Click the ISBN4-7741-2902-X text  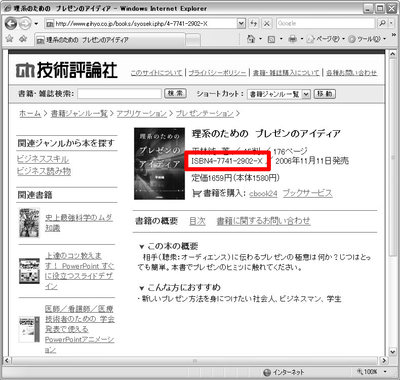tap(227, 161)
